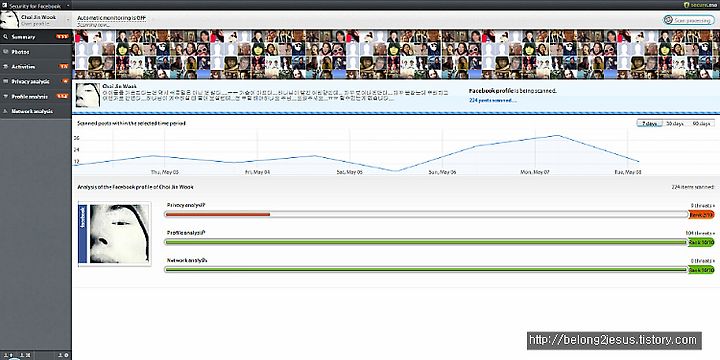Select the 30 days time period

click(x=675, y=124)
